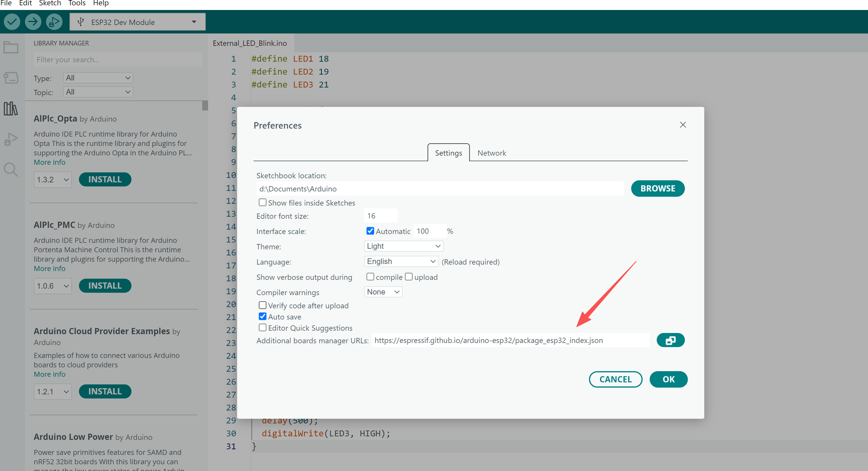Open the Tools menu
The image size is (868, 471).
tap(77, 3)
